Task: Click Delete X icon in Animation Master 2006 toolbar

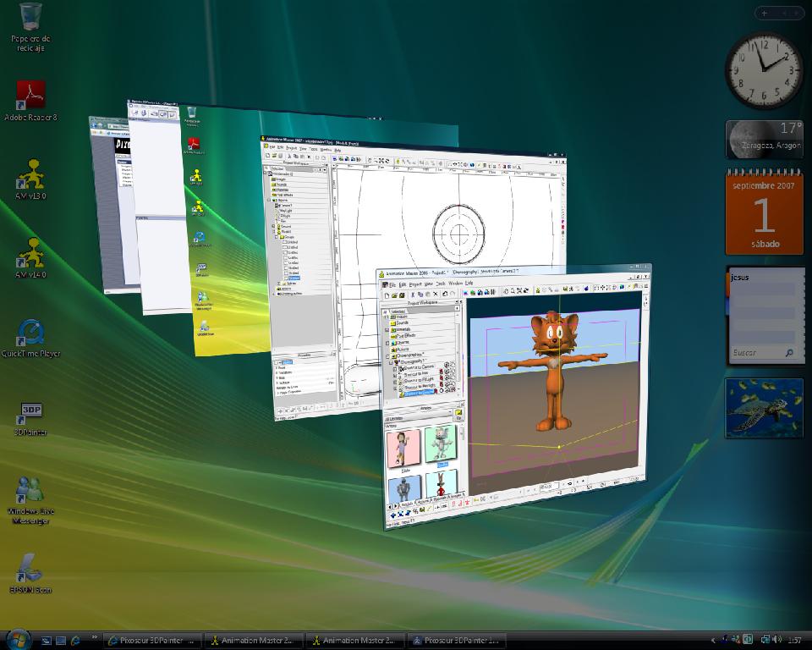Action: (436, 294)
